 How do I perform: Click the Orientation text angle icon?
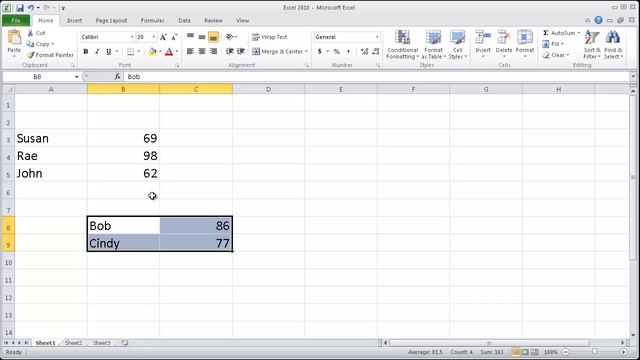point(230,37)
